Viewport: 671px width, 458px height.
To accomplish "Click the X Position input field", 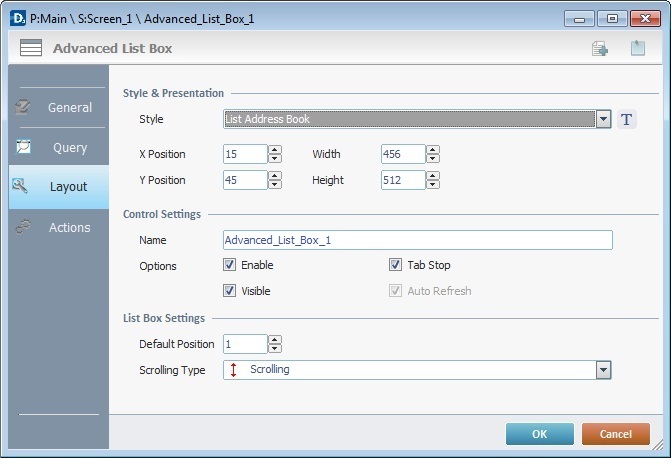I will pos(246,154).
